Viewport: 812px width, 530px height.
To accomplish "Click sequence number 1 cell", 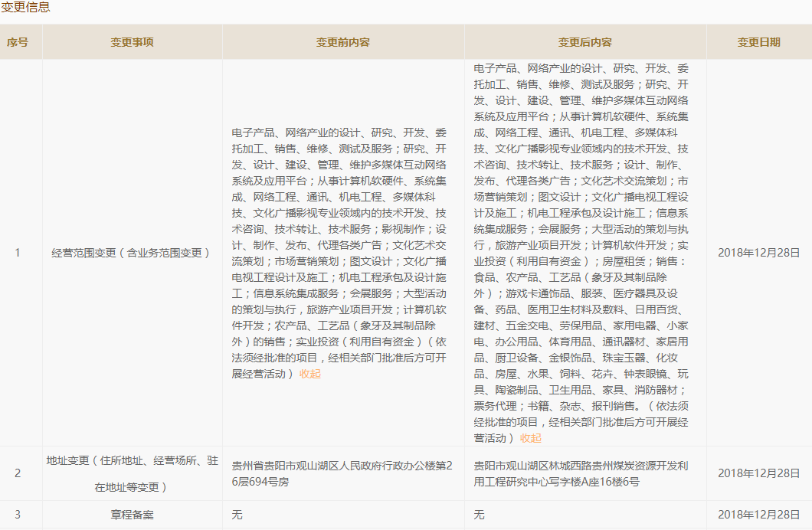I will coord(18,253).
